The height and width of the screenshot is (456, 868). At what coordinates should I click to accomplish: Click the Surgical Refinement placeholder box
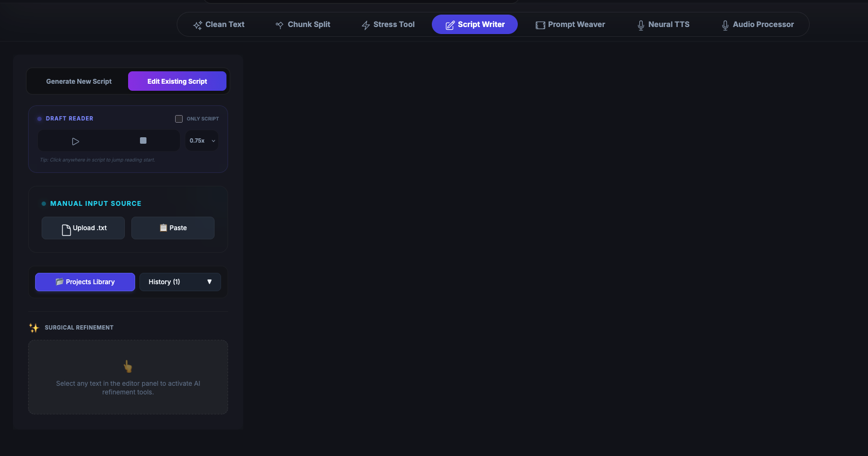pos(128,377)
